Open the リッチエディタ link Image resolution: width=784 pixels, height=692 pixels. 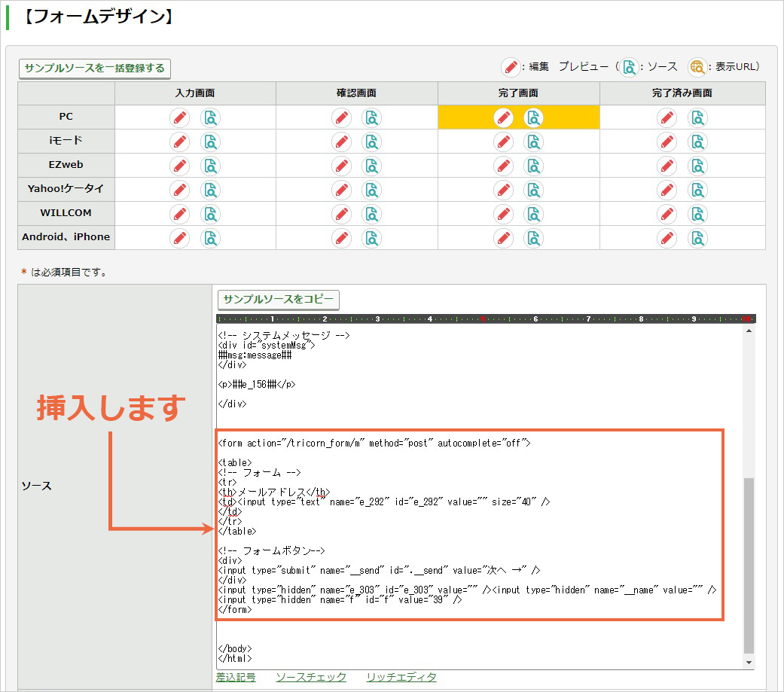[401, 677]
